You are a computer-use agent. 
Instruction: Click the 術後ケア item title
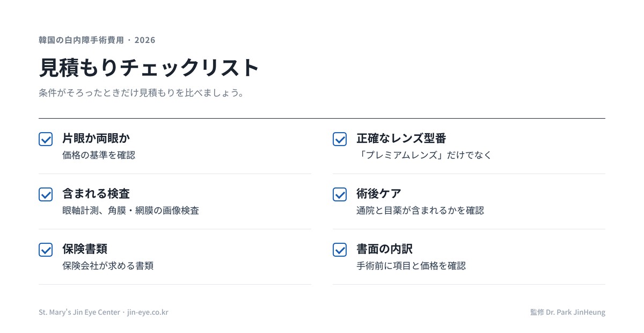tap(379, 193)
